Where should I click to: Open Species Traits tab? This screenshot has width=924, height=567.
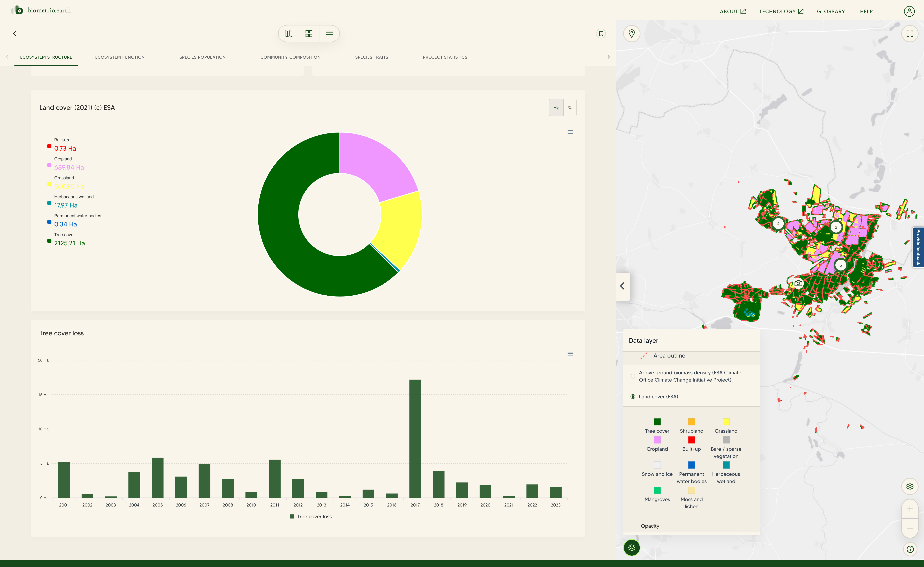372,57
